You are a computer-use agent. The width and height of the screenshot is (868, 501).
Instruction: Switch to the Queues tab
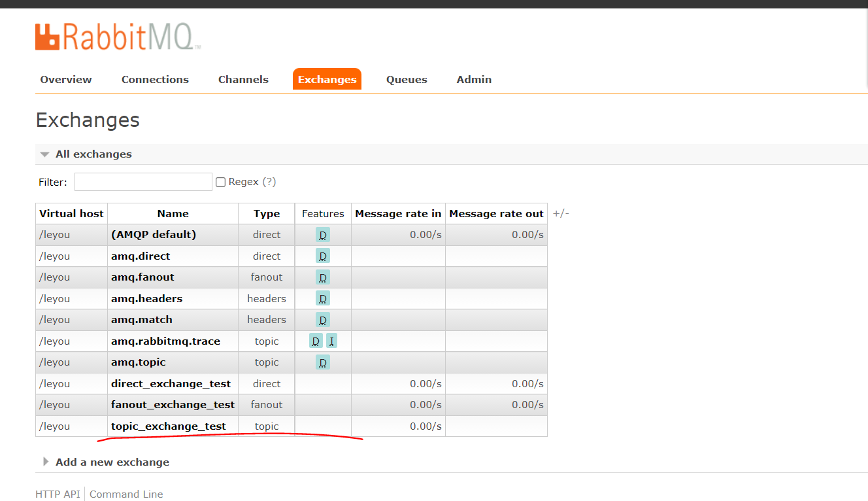407,80
